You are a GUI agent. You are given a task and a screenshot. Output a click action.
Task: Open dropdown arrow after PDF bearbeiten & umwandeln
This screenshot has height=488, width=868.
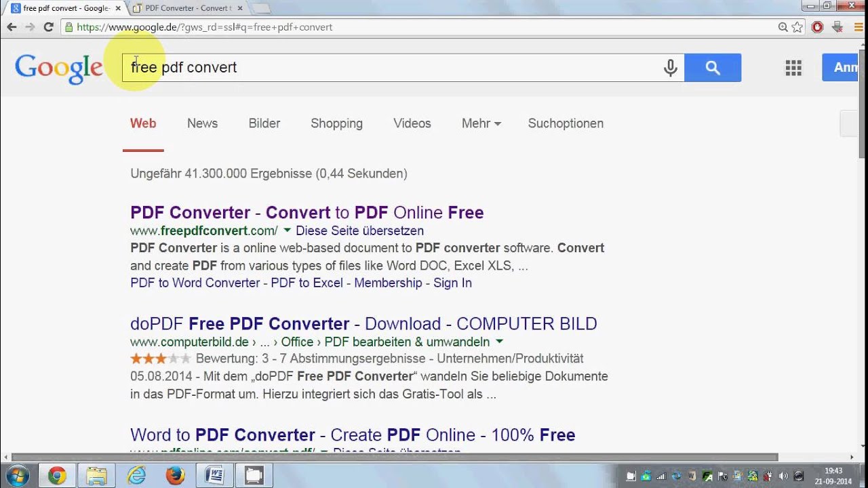pos(500,342)
